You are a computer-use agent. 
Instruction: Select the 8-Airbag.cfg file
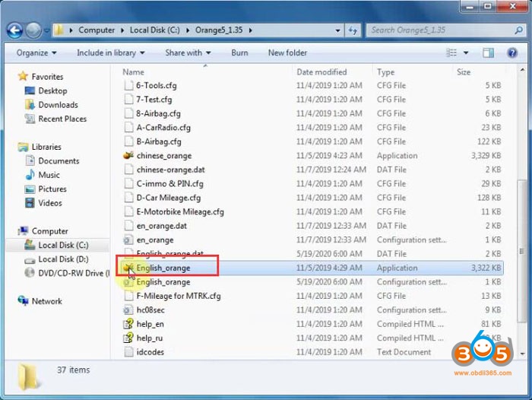[158, 114]
